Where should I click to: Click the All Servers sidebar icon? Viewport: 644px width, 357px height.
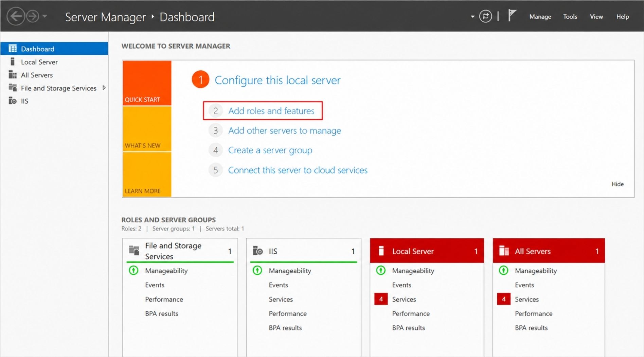point(13,74)
